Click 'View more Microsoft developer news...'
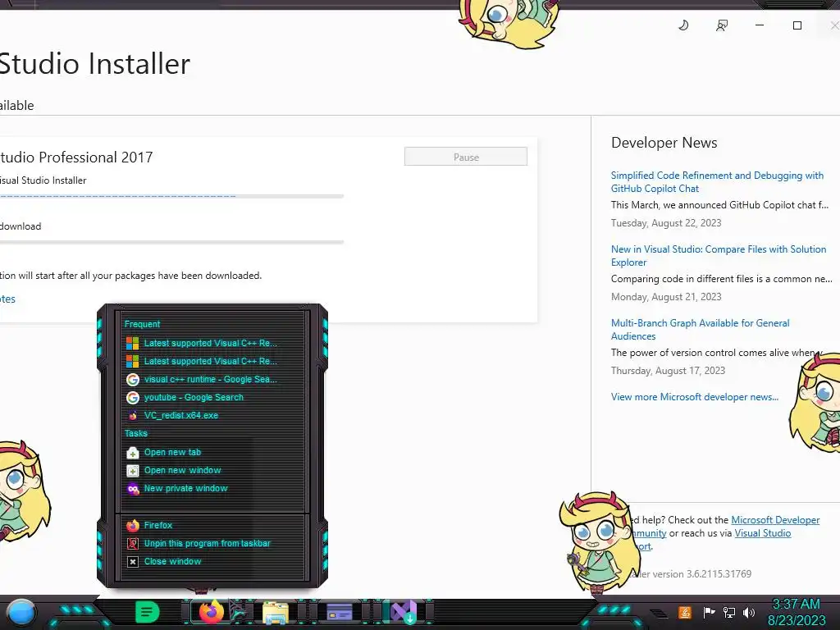Screen dimensions: 840x630 tap(694, 397)
